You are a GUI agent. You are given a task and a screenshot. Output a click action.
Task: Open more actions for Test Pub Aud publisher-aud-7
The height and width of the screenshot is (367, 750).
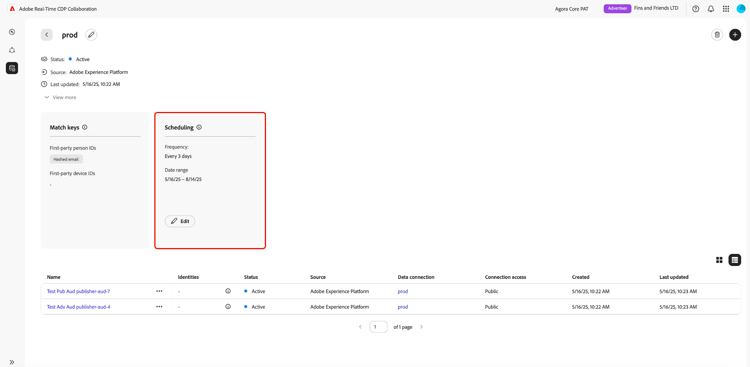click(159, 291)
